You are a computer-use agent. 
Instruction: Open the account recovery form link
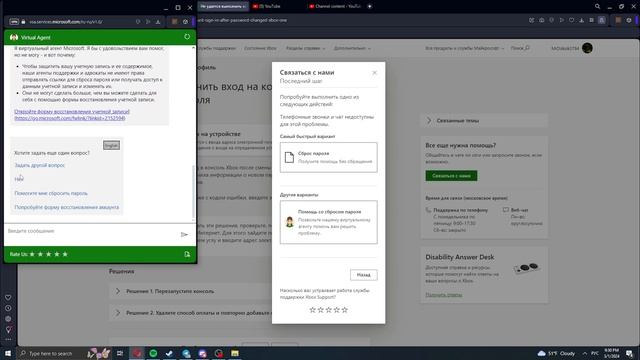click(x=72, y=115)
